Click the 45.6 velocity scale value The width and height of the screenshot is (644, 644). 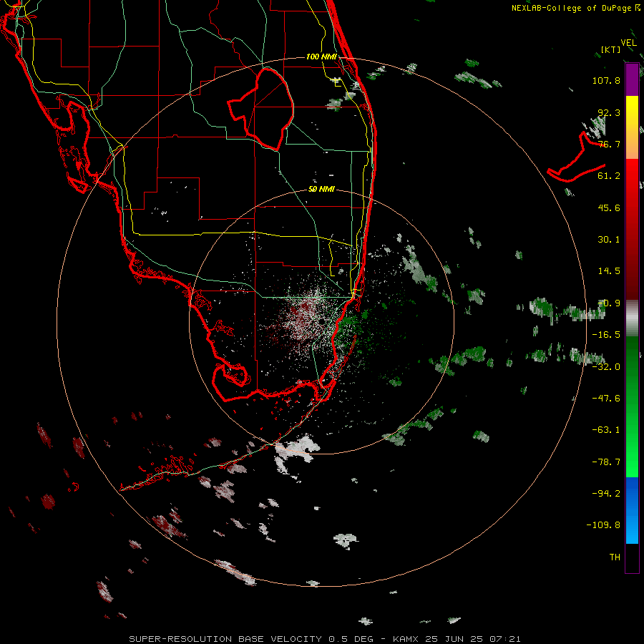(x=609, y=208)
